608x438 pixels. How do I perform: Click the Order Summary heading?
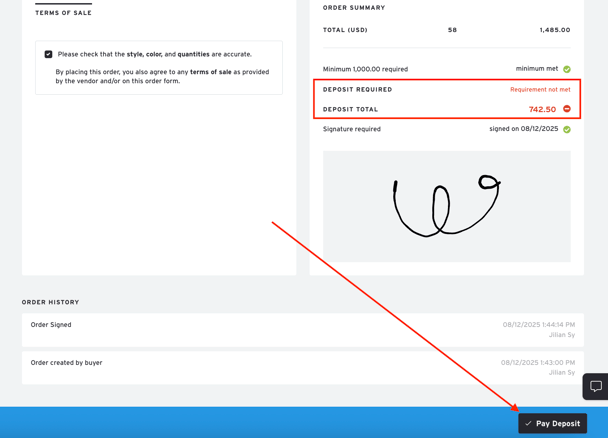click(x=353, y=8)
